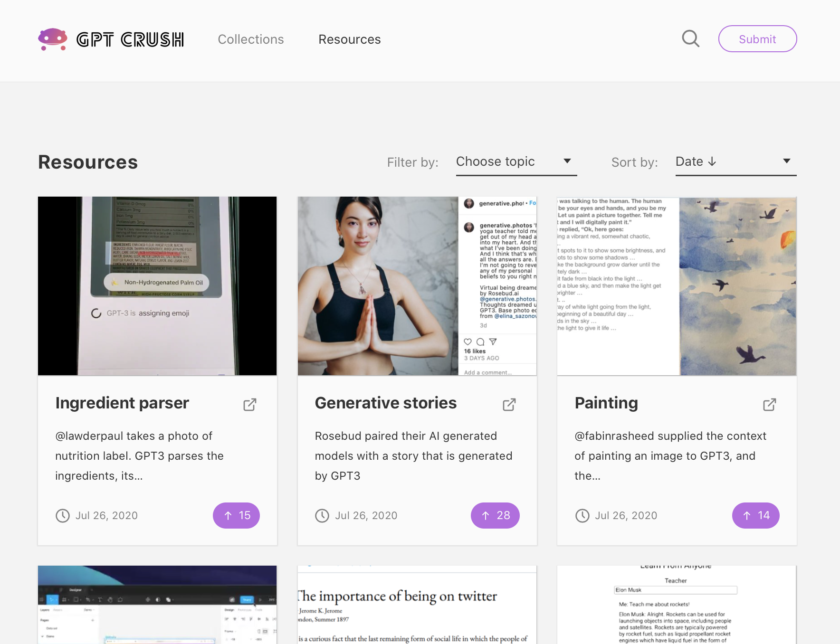Open Ingredient parser external link icon

coord(250,405)
